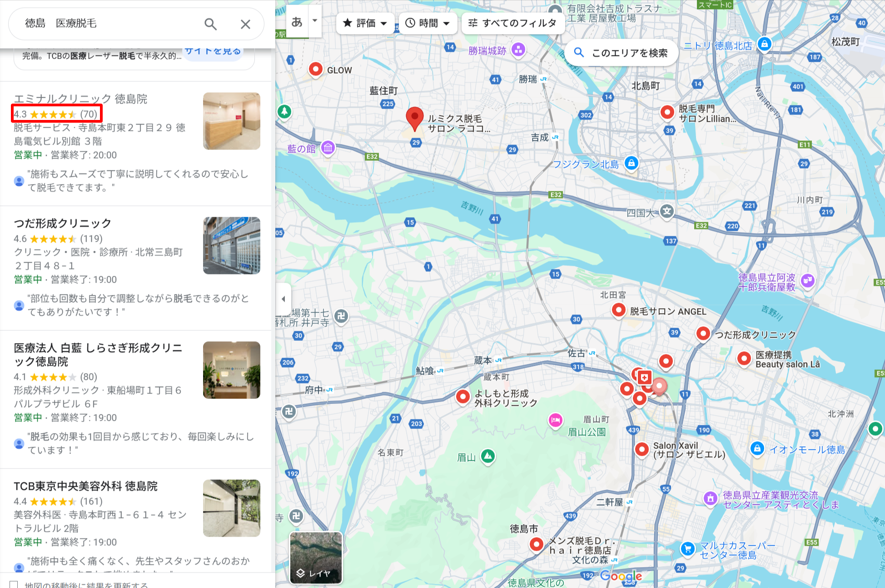Click 井戸寺 temple icon

point(341,316)
